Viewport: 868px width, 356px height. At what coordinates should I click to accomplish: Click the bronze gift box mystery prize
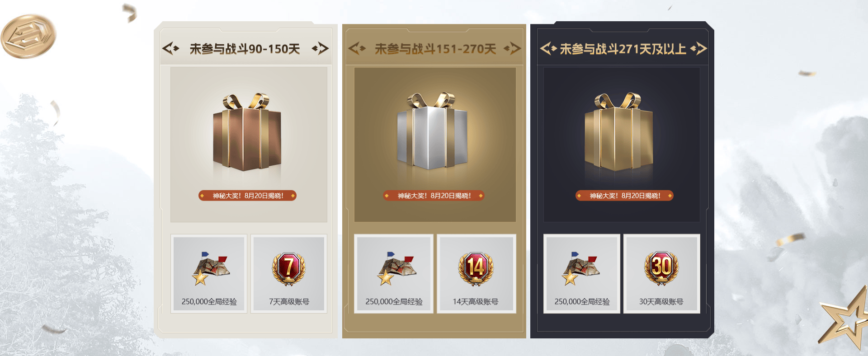click(247, 132)
